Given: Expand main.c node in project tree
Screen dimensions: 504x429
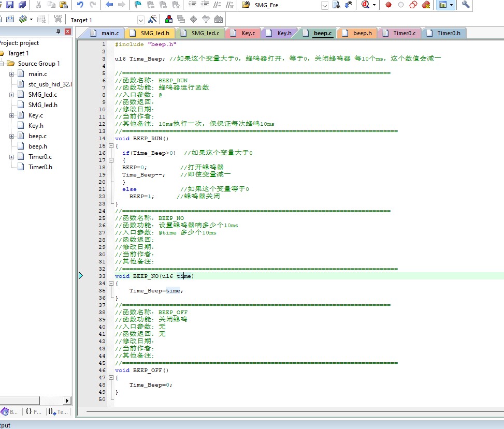Looking at the screenshot, I should (11, 74).
